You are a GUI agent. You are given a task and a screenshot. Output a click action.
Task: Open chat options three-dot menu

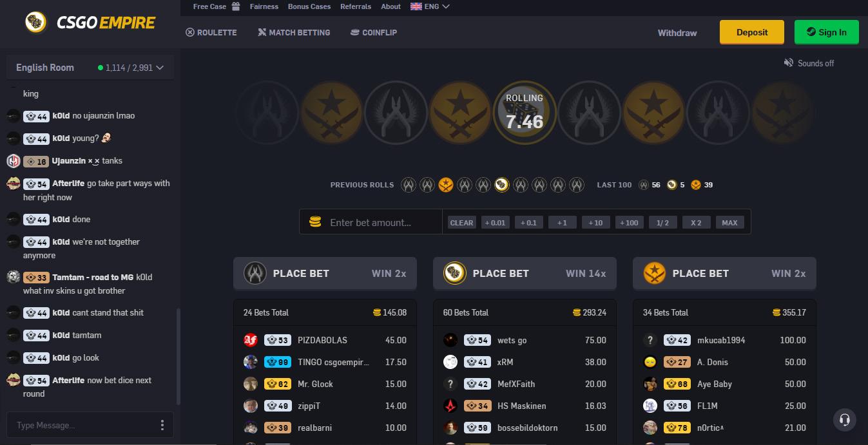[x=162, y=425]
